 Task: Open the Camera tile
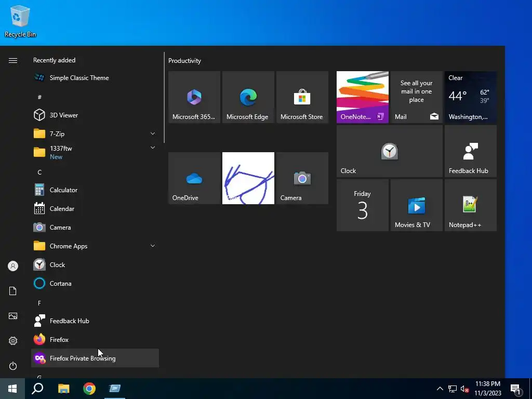pyautogui.click(x=302, y=178)
